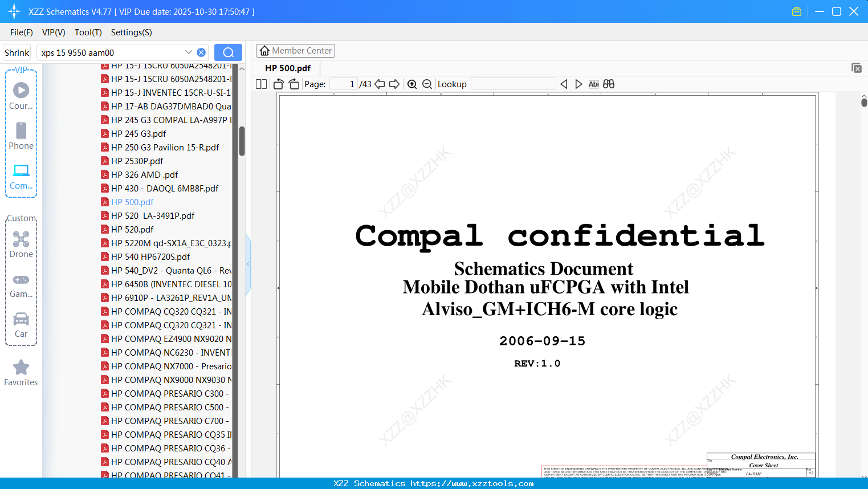This screenshot has width=868, height=489.
Task: Open HP 17-AB DAG37DMBAD0 file
Action: coord(166,106)
